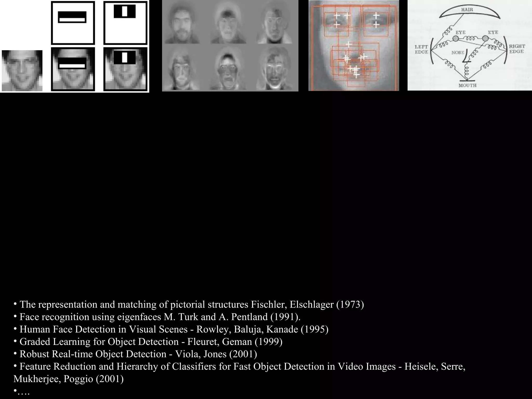Click the NOSE label in the diagram
This screenshot has width=532, height=399.
458,52
